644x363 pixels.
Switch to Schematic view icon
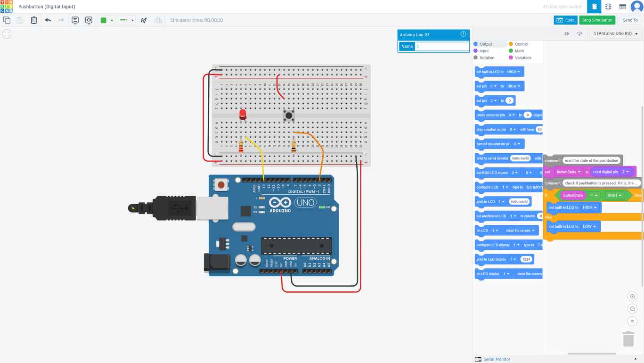click(x=608, y=7)
